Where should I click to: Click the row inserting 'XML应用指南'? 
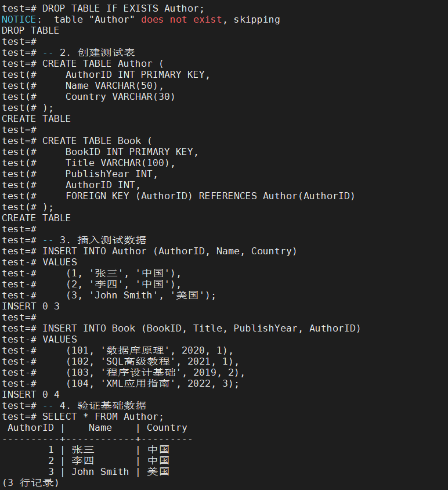[152, 384]
